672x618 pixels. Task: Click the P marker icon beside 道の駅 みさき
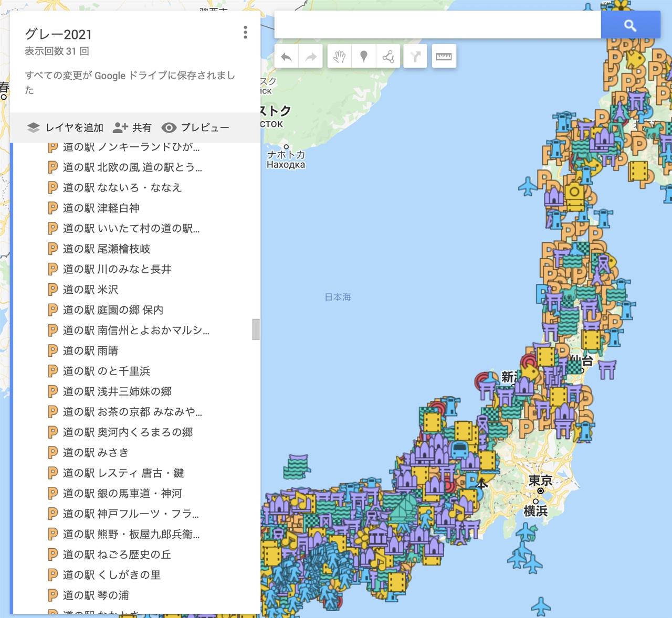coord(52,452)
